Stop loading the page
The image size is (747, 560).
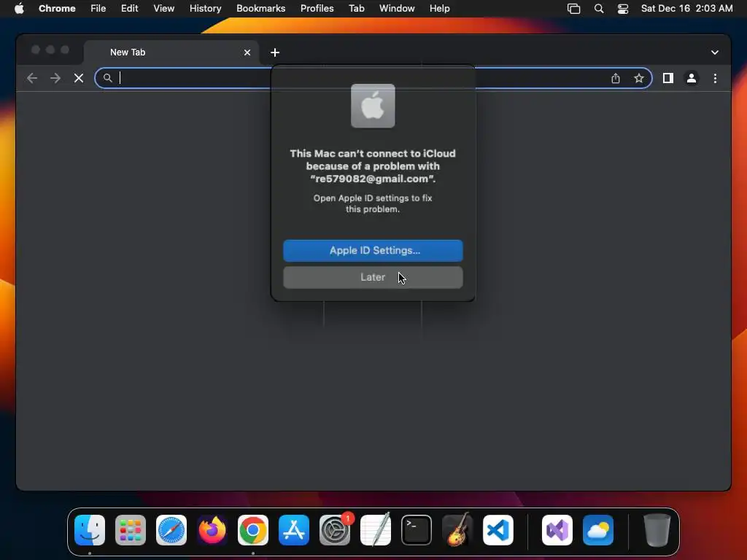click(x=79, y=78)
